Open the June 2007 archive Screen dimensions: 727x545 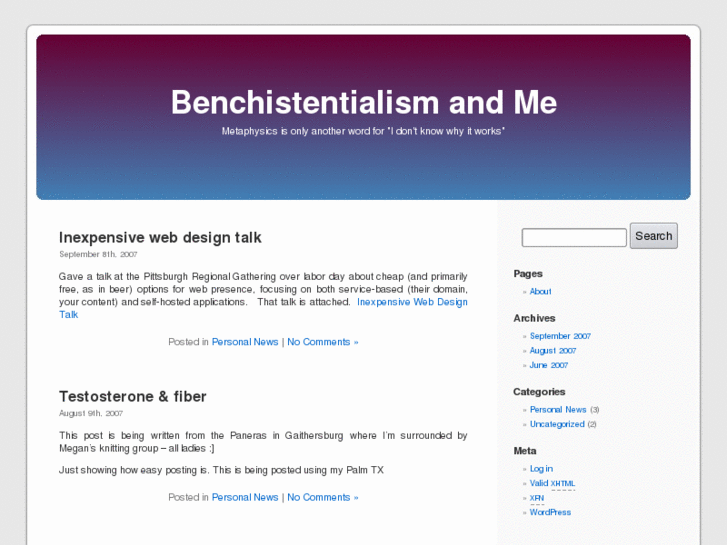(x=549, y=365)
